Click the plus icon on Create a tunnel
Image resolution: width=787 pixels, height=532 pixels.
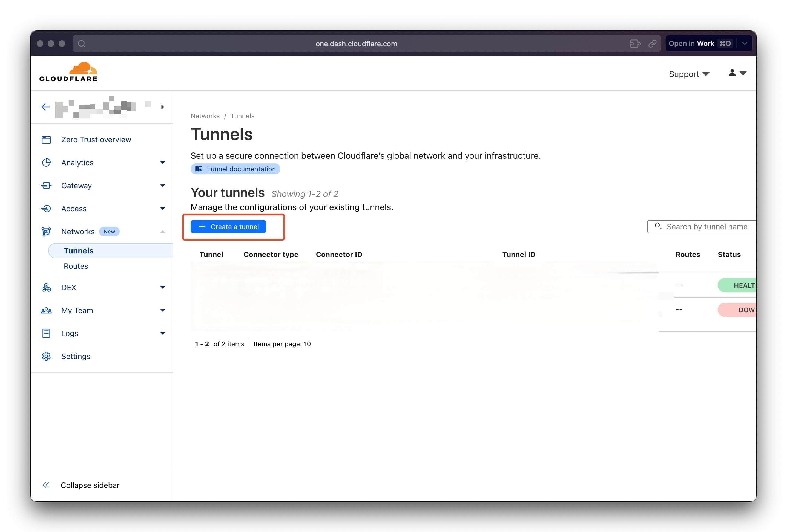tap(202, 227)
